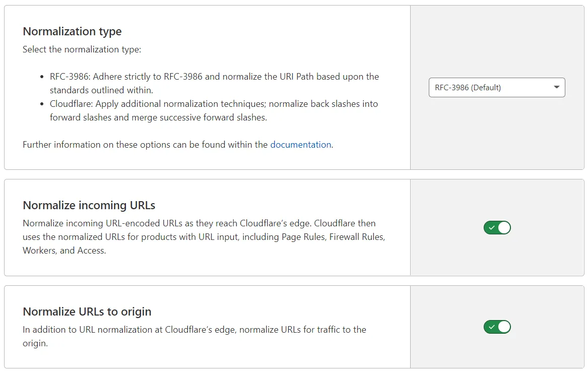Click the downward triangle in the selector box
The width and height of the screenshot is (588, 372).
tap(557, 87)
